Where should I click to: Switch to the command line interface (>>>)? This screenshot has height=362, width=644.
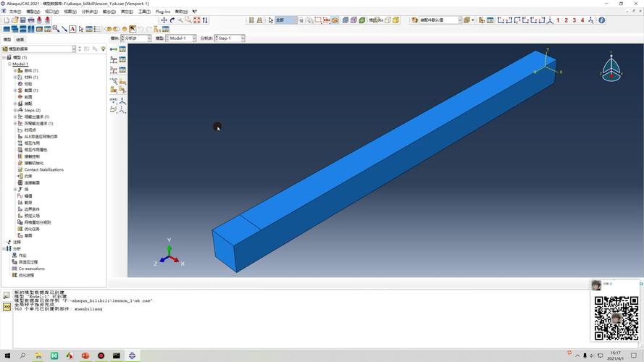click(x=7, y=307)
